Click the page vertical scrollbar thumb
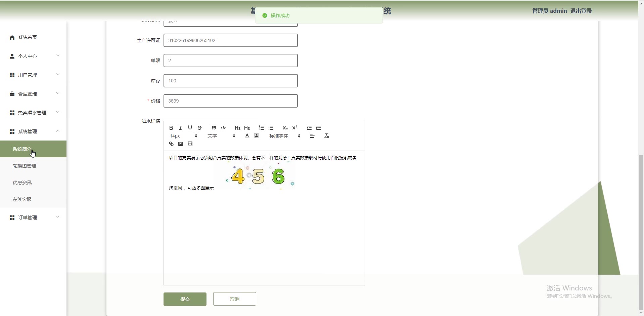Image resolution: width=644 pixels, height=316 pixels. (x=641, y=232)
